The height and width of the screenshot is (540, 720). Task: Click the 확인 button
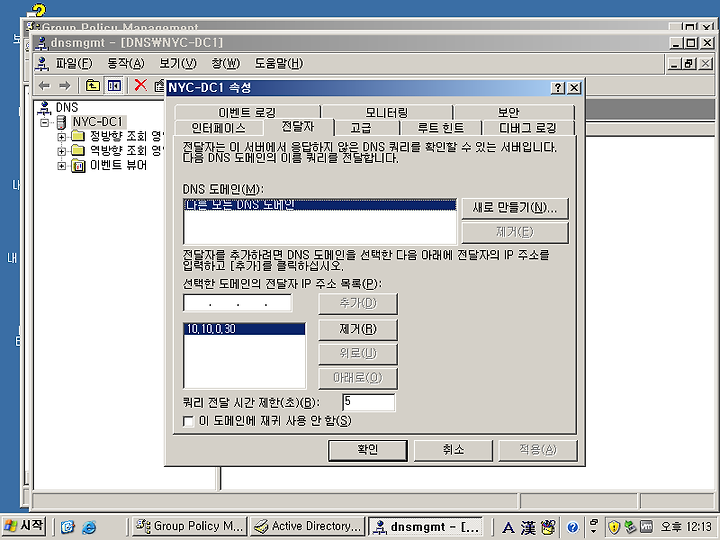click(x=367, y=450)
